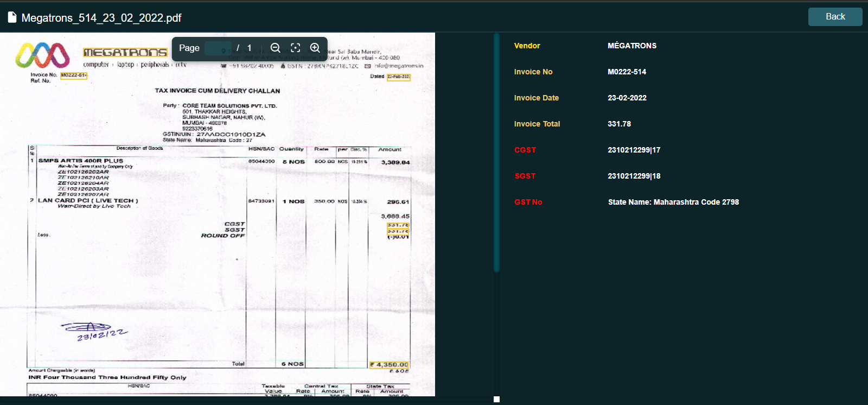Click the red CGST field label

click(x=525, y=150)
